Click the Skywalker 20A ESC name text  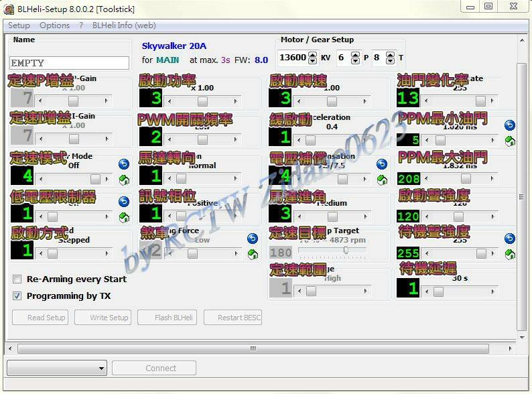(x=174, y=46)
